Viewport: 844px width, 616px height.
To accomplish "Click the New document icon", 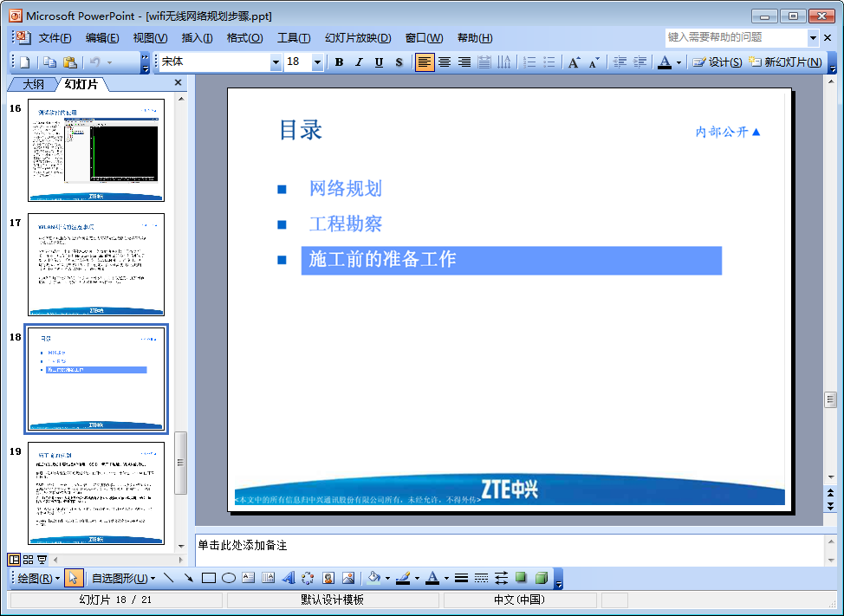I will tap(25, 62).
